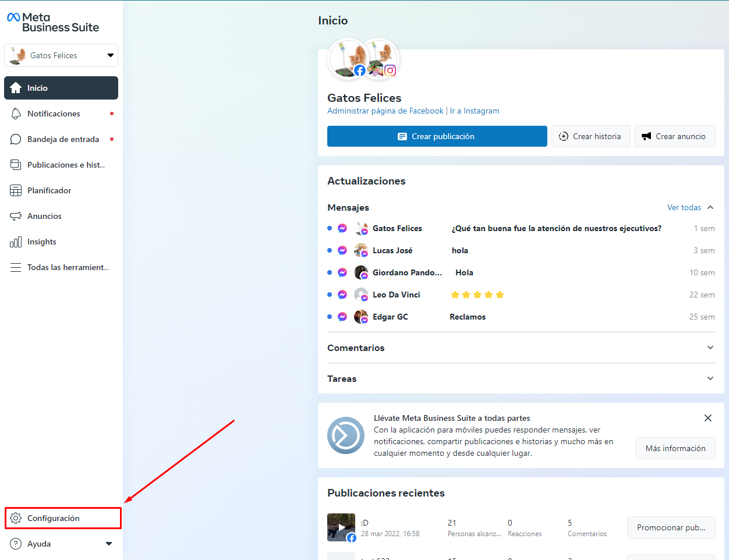Open Todas las herramientas menu item
Screen dimensions: 729x560
pos(61,267)
